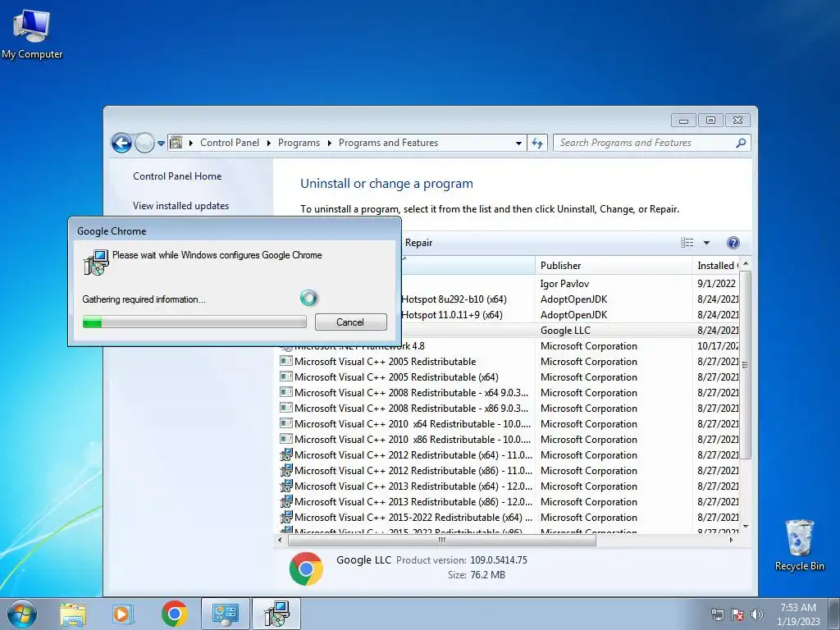This screenshot has height=630, width=840.
Task: Click the Programs breadcrumb
Action: (x=299, y=143)
